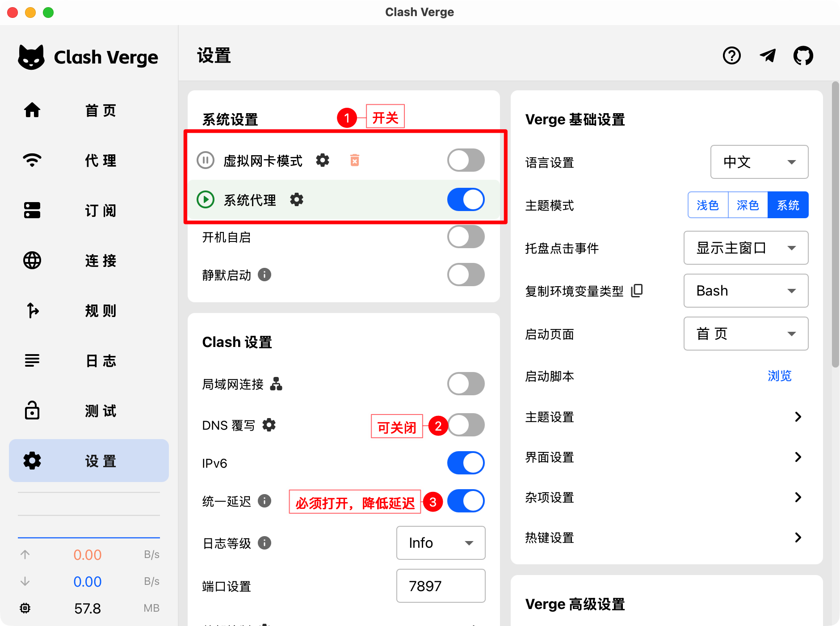
Task: Open the GitHub repository icon
Action: point(803,56)
